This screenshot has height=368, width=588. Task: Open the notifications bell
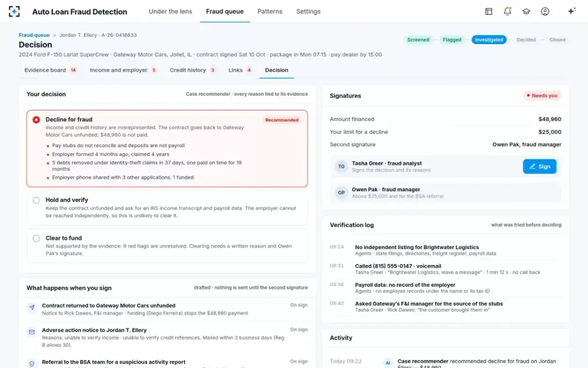508,11
